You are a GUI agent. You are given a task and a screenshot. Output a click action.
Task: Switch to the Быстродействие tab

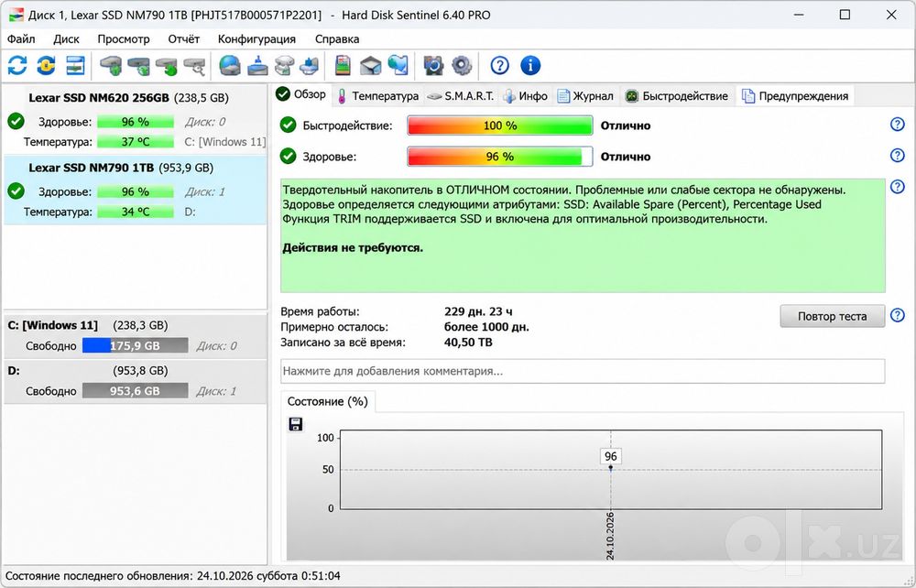pyautogui.click(x=677, y=96)
